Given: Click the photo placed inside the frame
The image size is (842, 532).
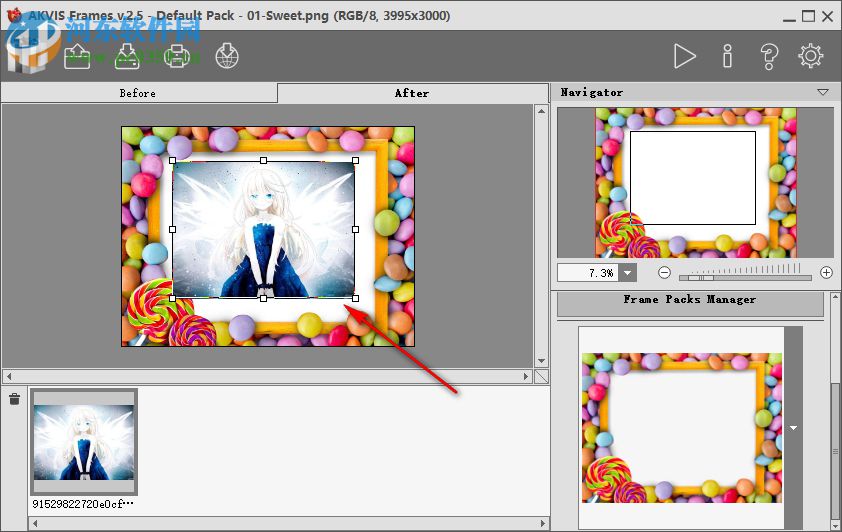Looking at the screenshot, I should pyautogui.click(x=264, y=229).
